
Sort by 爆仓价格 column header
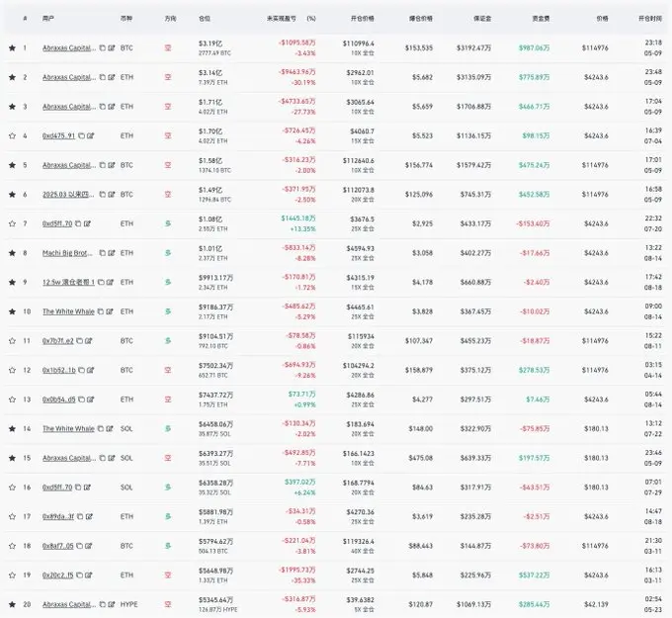point(420,19)
